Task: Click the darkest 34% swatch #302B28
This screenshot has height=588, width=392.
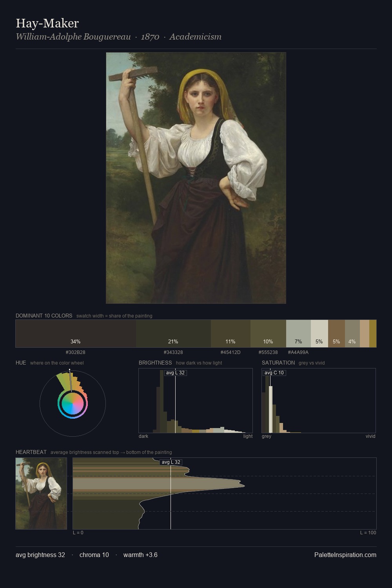Action: coord(76,334)
